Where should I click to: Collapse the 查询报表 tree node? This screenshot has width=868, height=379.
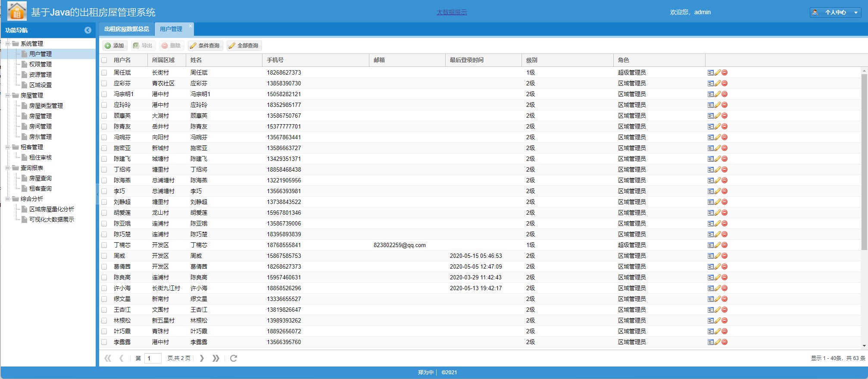tap(8, 168)
